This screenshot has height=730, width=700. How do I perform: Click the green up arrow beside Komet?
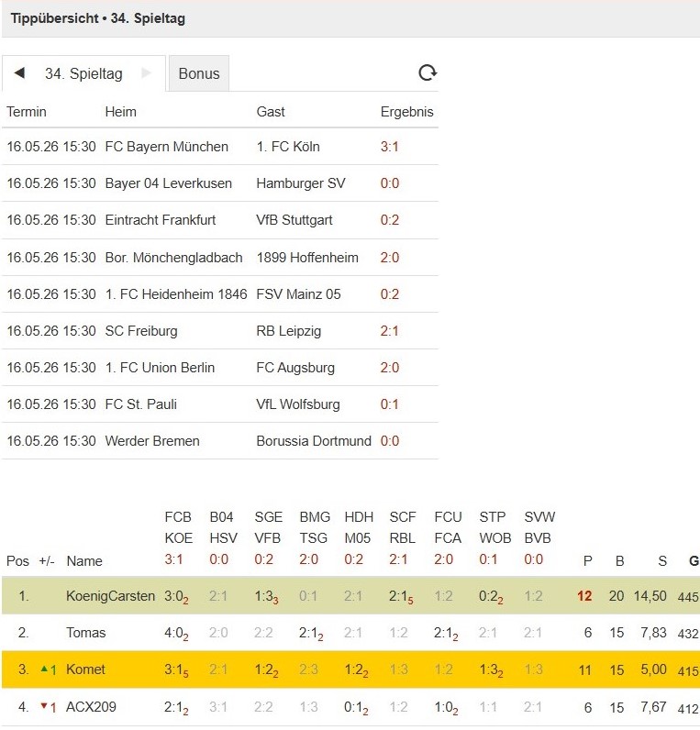(x=44, y=669)
